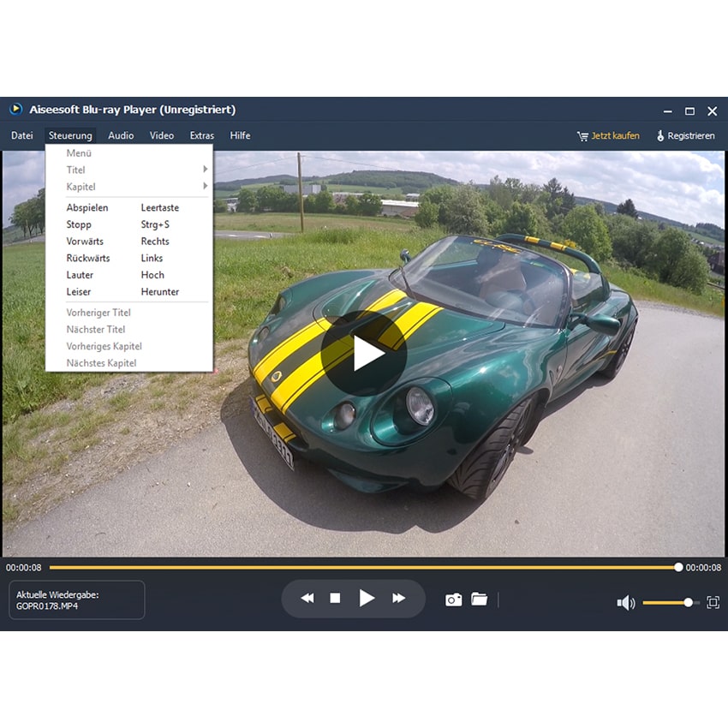Choose Lauter in the Steuerung menu
The width and height of the screenshot is (728, 728).
click(x=80, y=275)
